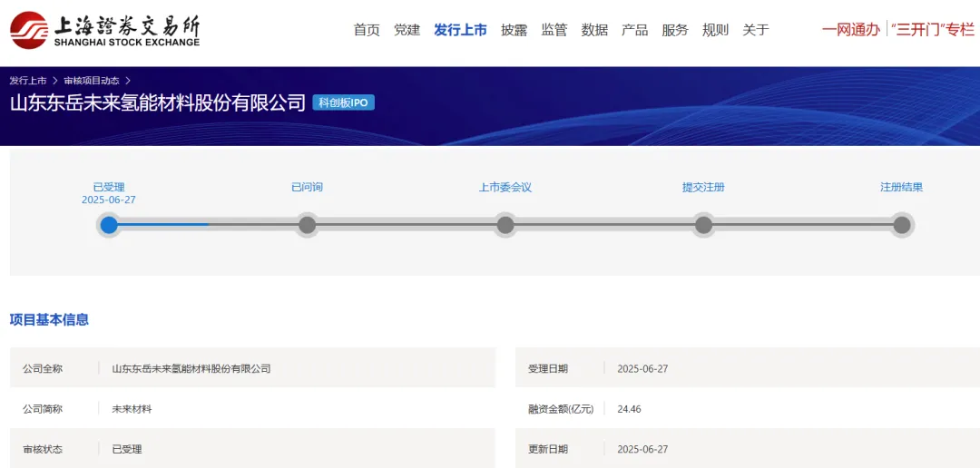The image size is (980, 468).
Task: Click the 受理日期 value 2025-06-27
Action: coord(642,368)
